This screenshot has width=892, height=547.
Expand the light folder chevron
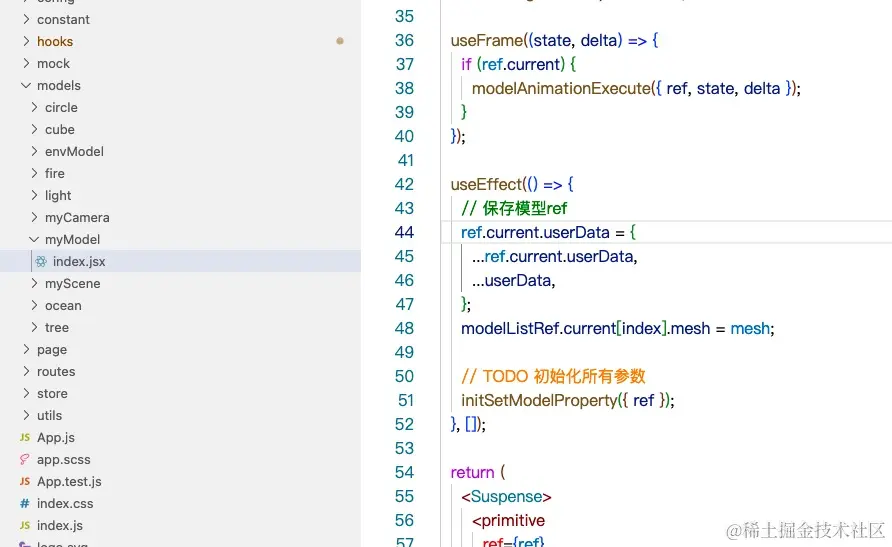click(34, 195)
